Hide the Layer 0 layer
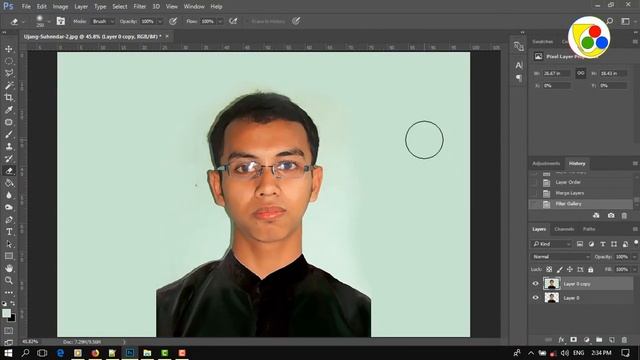Image resolution: width=640 pixels, height=360 pixels. point(536,298)
